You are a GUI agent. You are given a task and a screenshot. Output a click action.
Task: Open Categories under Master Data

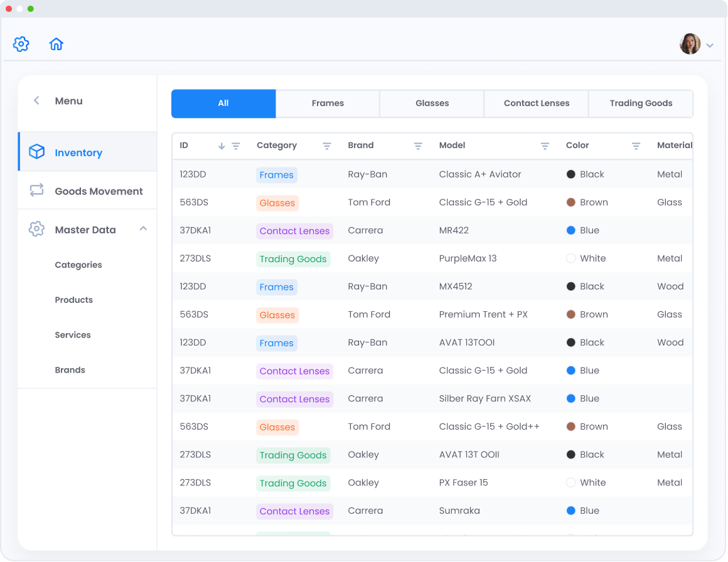(x=78, y=265)
